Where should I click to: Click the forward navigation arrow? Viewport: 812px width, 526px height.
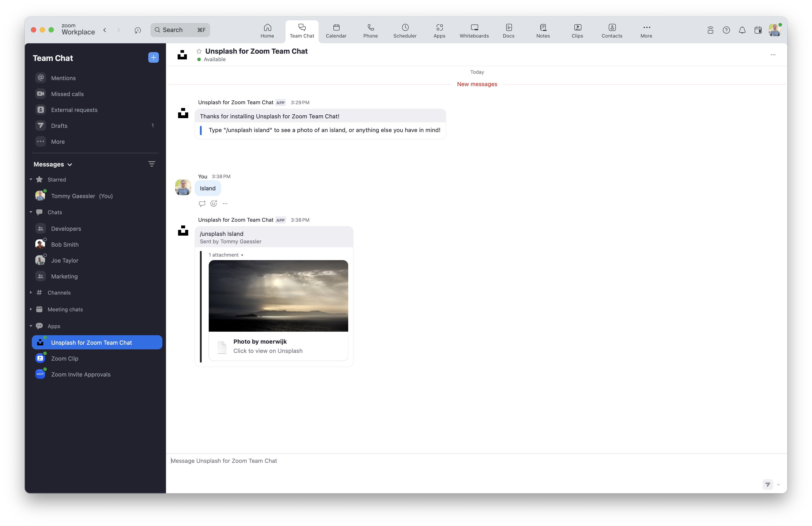point(118,30)
